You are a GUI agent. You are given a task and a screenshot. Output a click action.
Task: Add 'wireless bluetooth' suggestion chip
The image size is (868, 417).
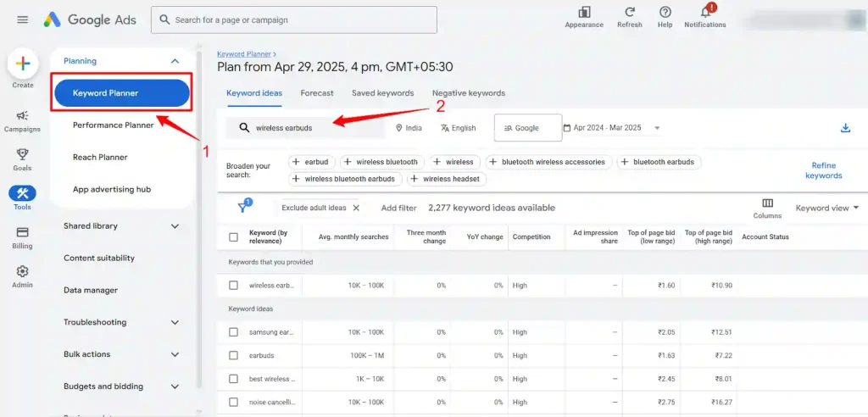382,162
